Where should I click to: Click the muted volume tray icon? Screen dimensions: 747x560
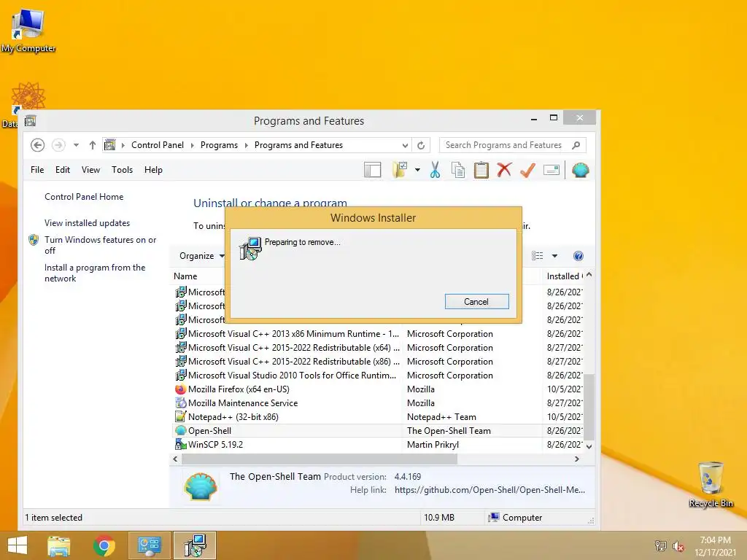click(678, 546)
